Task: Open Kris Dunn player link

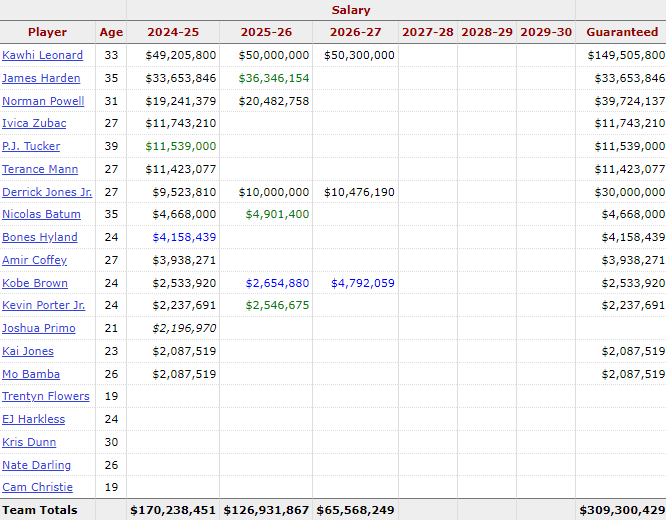Action: coord(29,442)
